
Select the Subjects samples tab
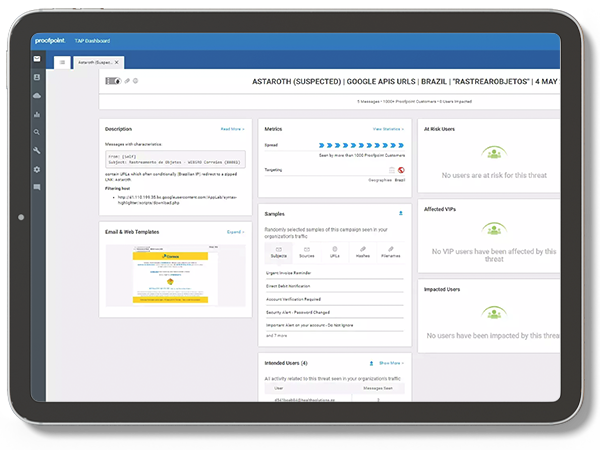tap(279, 252)
